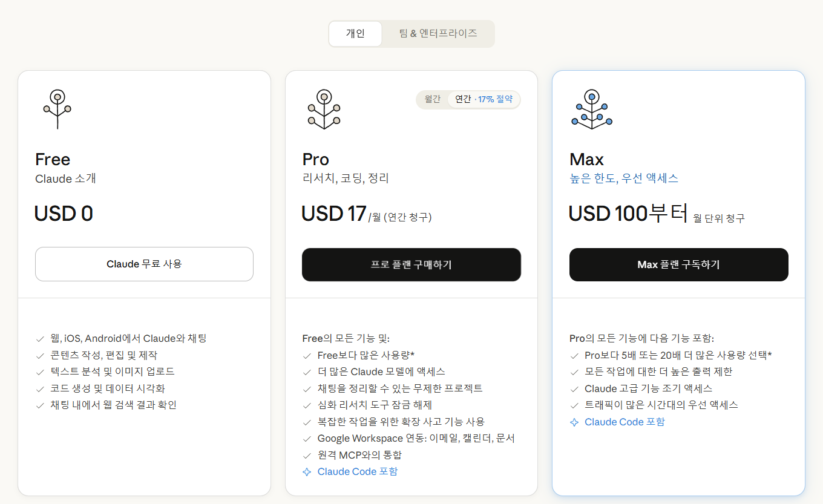Click 웹, iOS, Android에서 Claude와 채팅 text

click(128, 339)
